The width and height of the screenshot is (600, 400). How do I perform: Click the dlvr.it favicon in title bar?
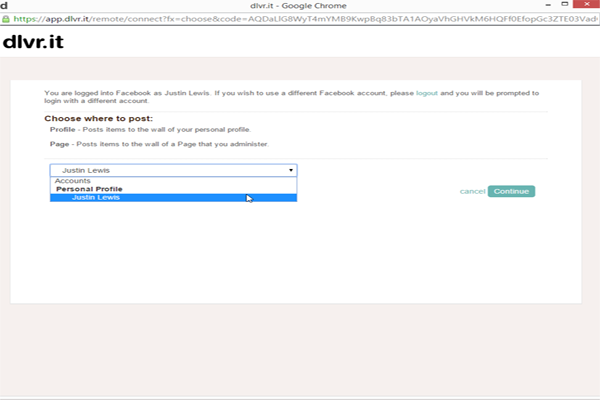4,5
